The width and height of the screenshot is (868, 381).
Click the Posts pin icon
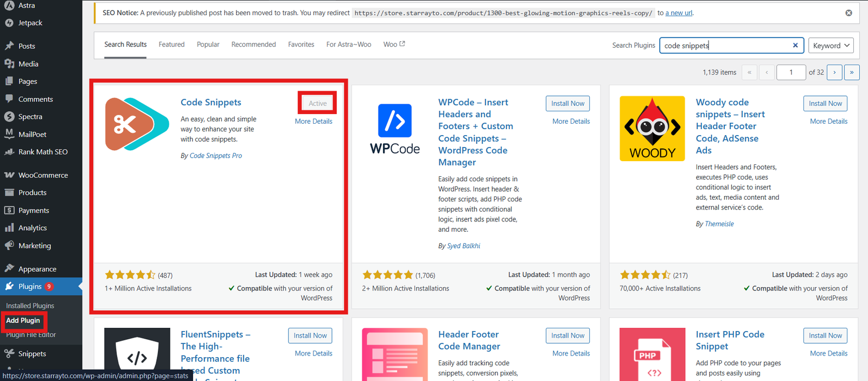[x=9, y=46]
